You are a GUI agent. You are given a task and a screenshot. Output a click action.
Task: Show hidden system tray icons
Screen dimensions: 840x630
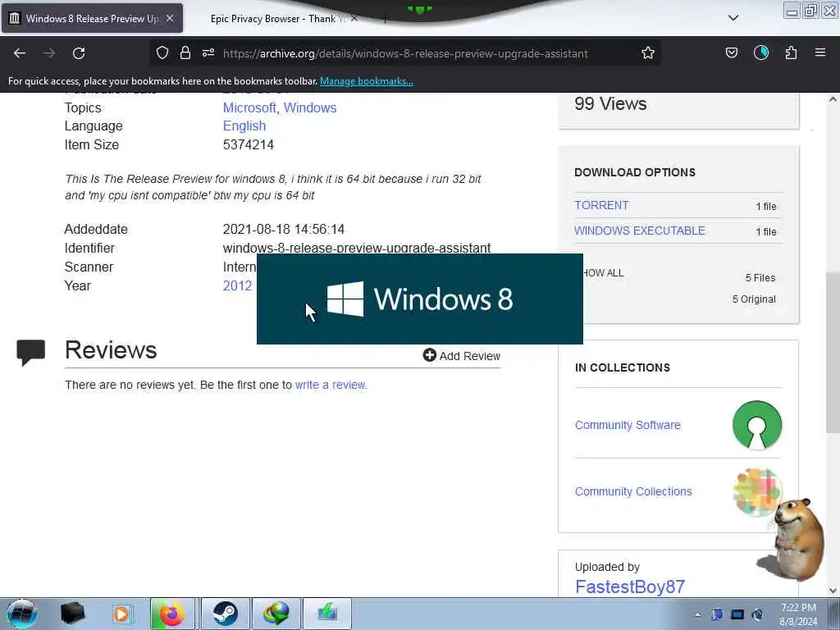697,614
